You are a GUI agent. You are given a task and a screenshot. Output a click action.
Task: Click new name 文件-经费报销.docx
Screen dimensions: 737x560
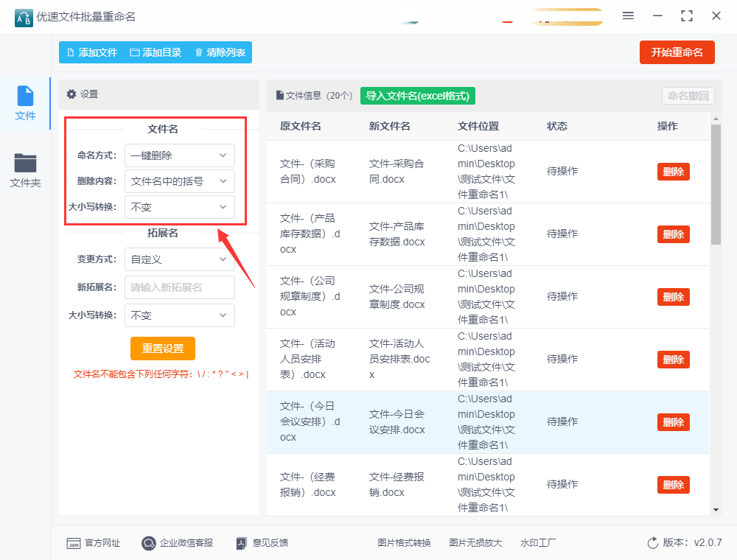point(397,484)
